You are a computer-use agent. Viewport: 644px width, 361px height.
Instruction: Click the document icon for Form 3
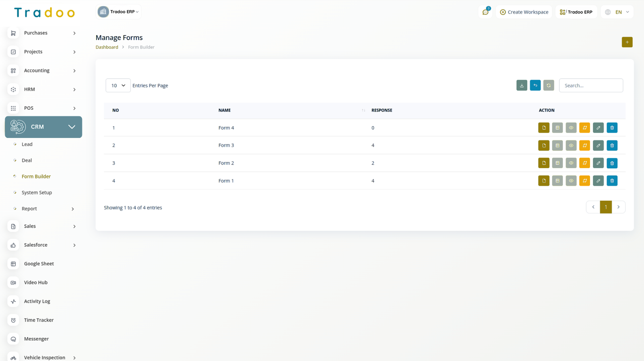tap(544, 146)
